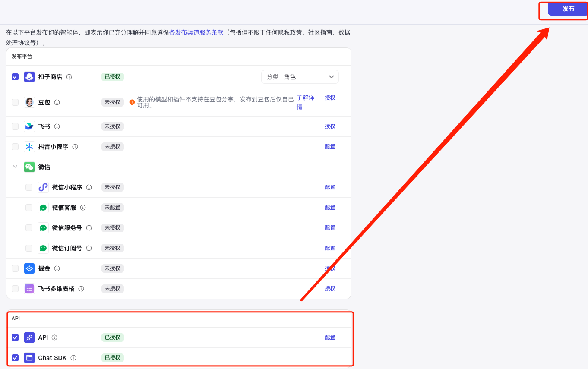Click the API channel icon
This screenshot has width=588, height=369.
pyautogui.click(x=29, y=337)
